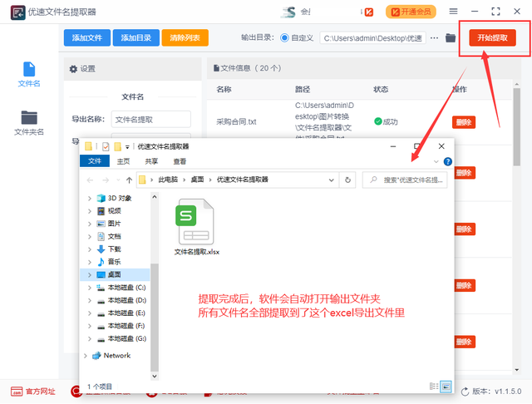Open the address bar history dropdown
This screenshot has height=404, width=532.
pyautogui.click(x=334, y=180)
